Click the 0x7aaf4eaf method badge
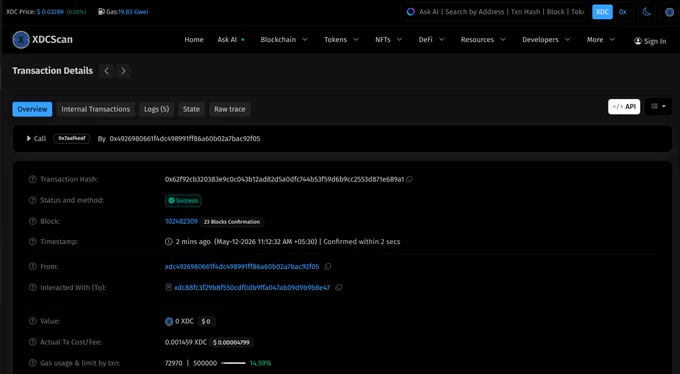680x374 pixels. tap(72, 138)
